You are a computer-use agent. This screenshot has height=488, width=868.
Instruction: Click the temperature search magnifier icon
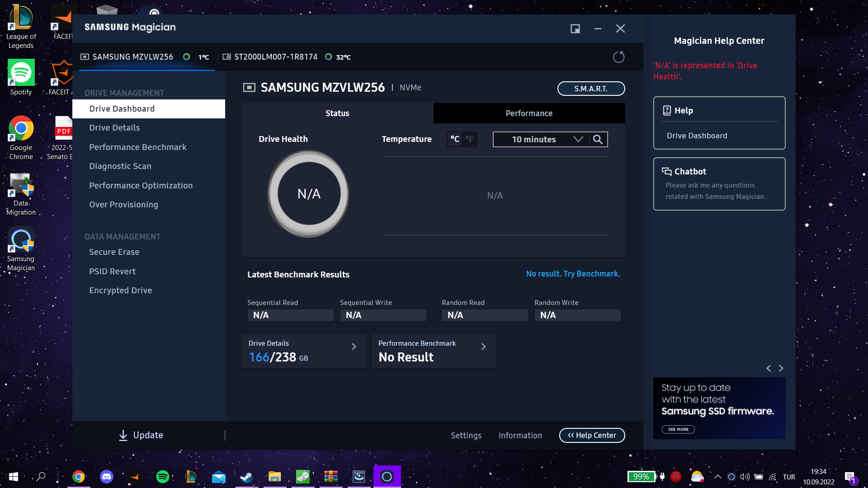pos(598,139)
